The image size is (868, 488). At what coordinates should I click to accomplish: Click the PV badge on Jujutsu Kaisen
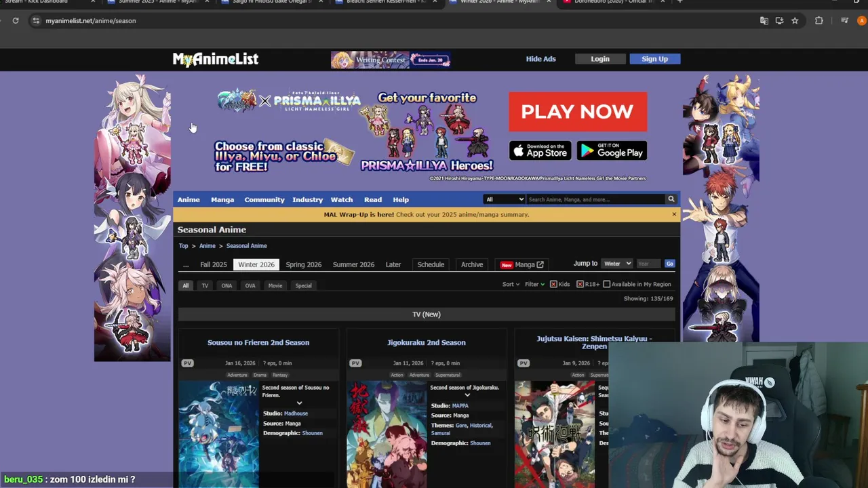pyautogui.click(x=524, y=363)
